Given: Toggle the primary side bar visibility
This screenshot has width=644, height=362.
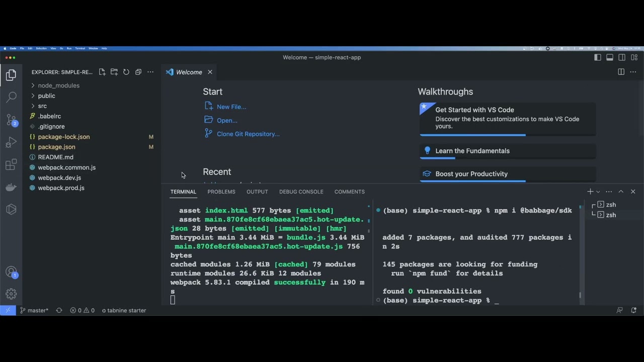Looking at the screenshot, I should [598, 57].
